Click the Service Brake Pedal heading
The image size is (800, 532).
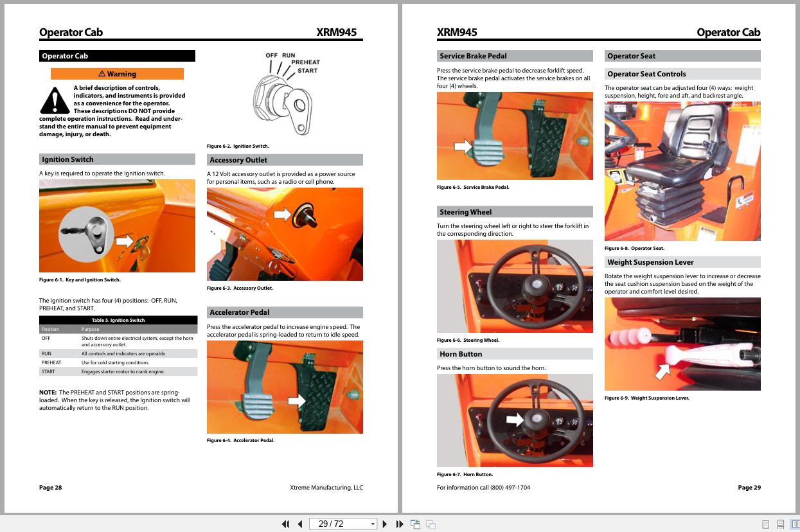pyautogui.click(x=514, y=56)
